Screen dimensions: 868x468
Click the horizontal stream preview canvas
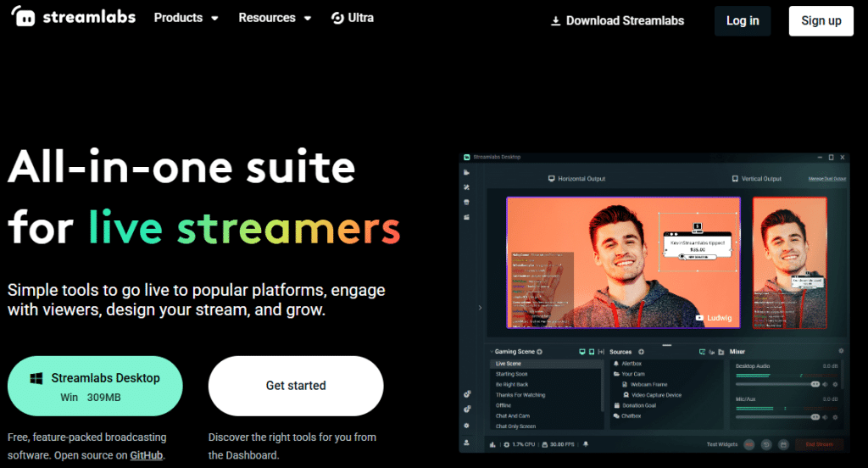[x=623, y=263]
